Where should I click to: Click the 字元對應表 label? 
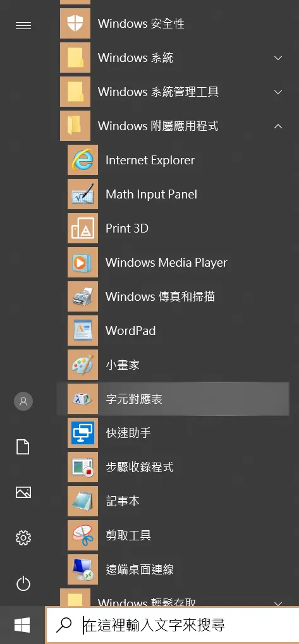[x=134, y=398]
